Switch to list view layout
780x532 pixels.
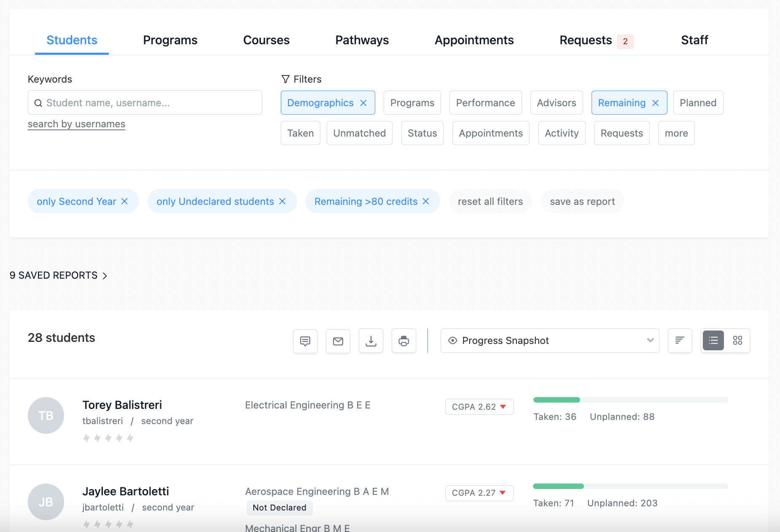tap(713, 341)
